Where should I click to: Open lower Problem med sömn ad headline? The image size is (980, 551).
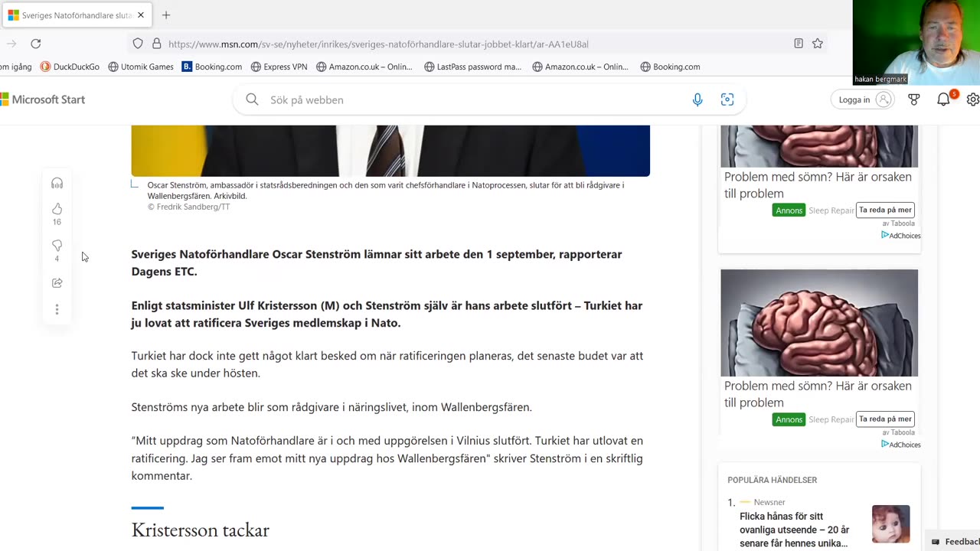(818, 394)
